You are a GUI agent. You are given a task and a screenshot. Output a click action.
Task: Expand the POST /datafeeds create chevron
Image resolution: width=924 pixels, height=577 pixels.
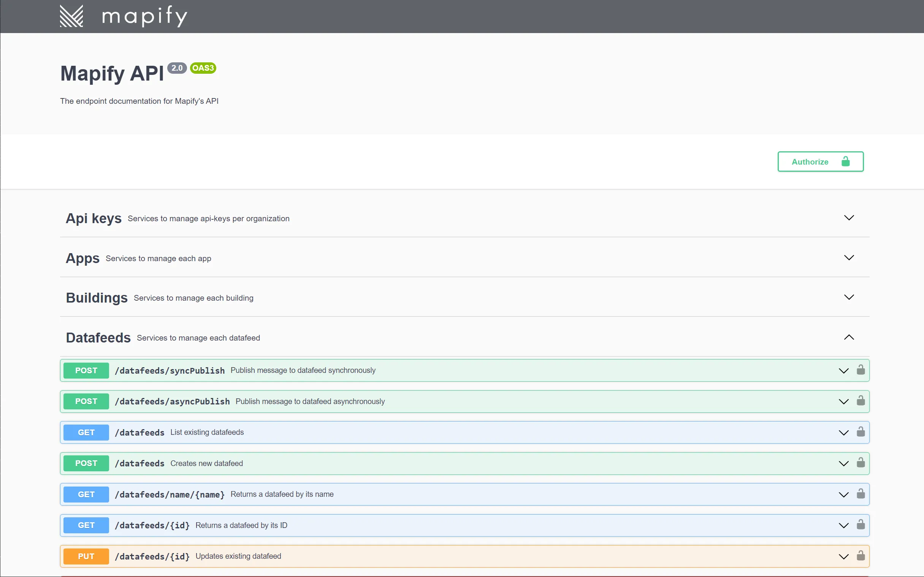(843, 464)
